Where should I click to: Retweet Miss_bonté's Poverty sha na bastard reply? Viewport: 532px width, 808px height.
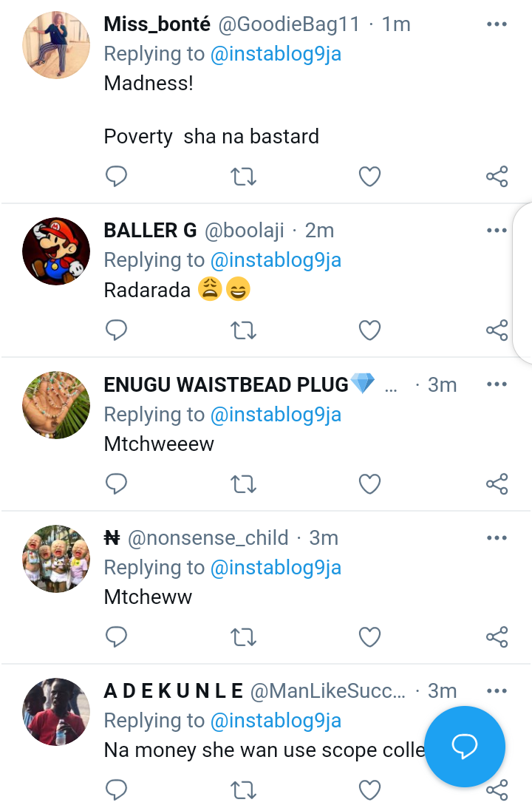click(x=243, y=177)
